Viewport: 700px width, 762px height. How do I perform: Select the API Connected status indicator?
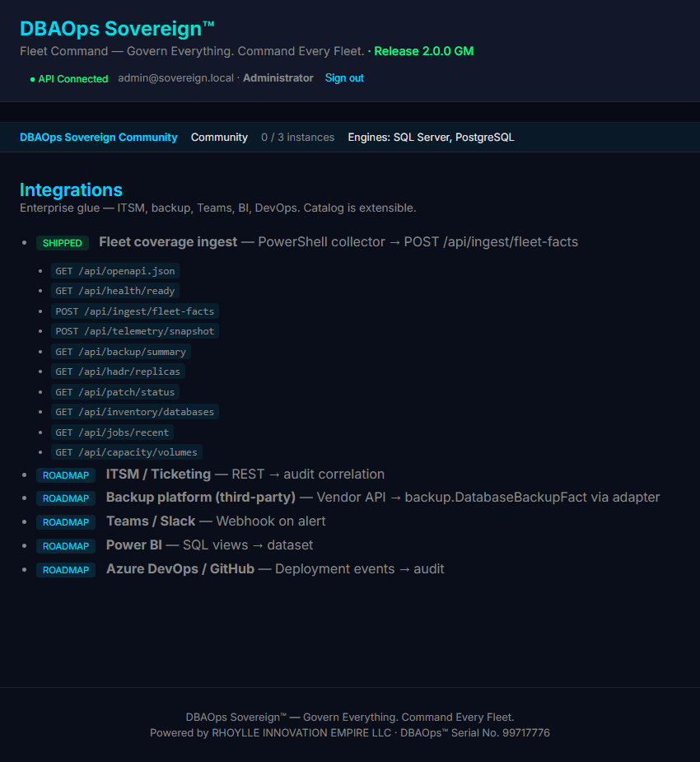point(69,79)
